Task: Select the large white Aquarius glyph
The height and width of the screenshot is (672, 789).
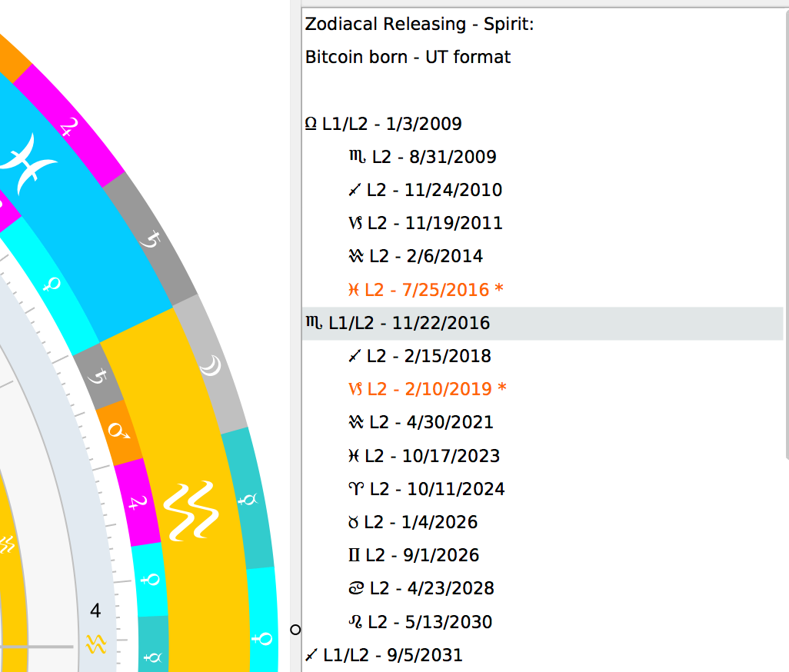Action: tap(188, 510)
